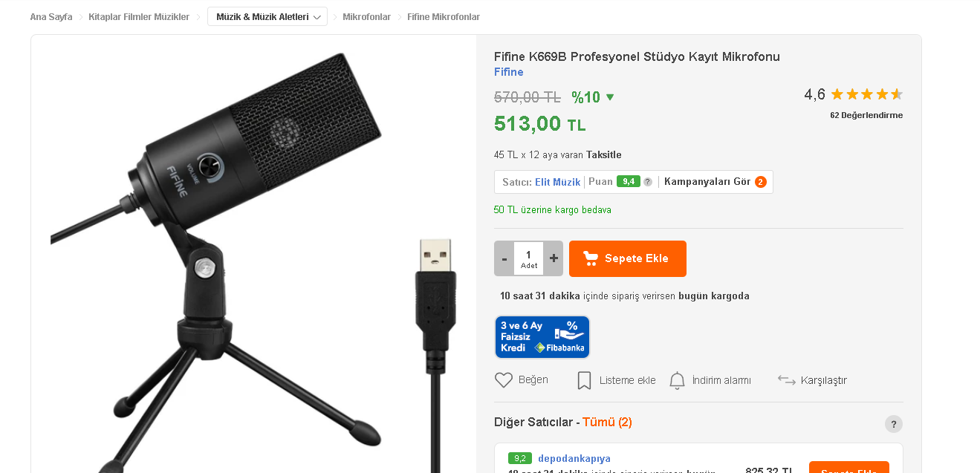Viewport: 980px width, 473px height.
Task: Click the Fibabanka faizsiz kredi badge
Action: pos(542,337)
